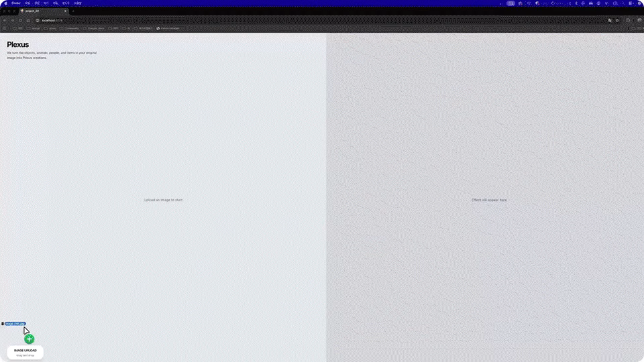This screenshot has width=644, height=362.
Task: Open a new browser tab
Action: 73,11
